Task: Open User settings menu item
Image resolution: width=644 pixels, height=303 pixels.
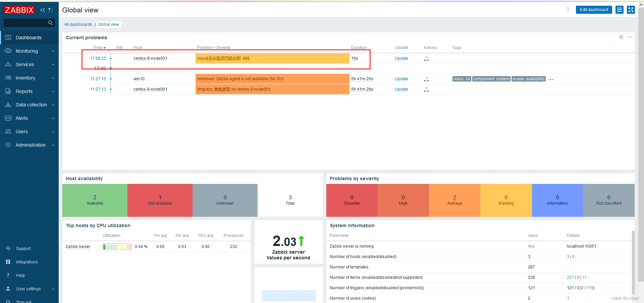Action: (29, 289)
